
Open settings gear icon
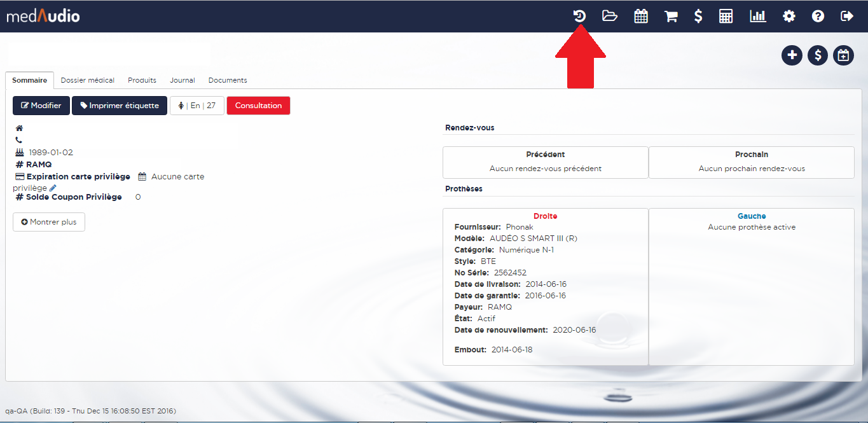(x=789, y=17)
